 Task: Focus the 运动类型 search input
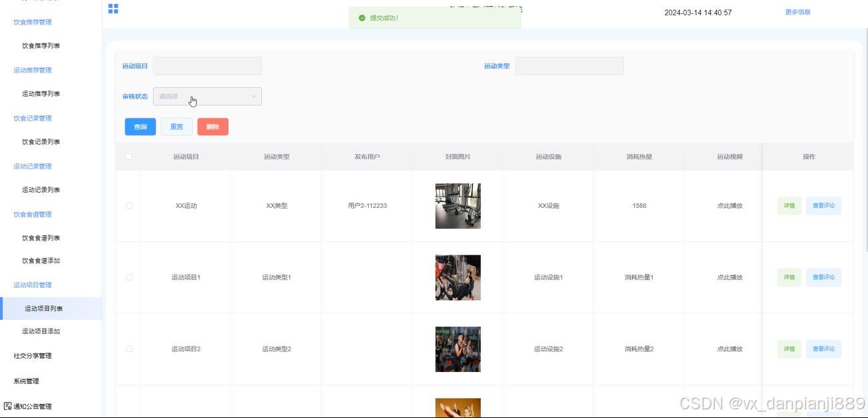[x=569, y=66]
